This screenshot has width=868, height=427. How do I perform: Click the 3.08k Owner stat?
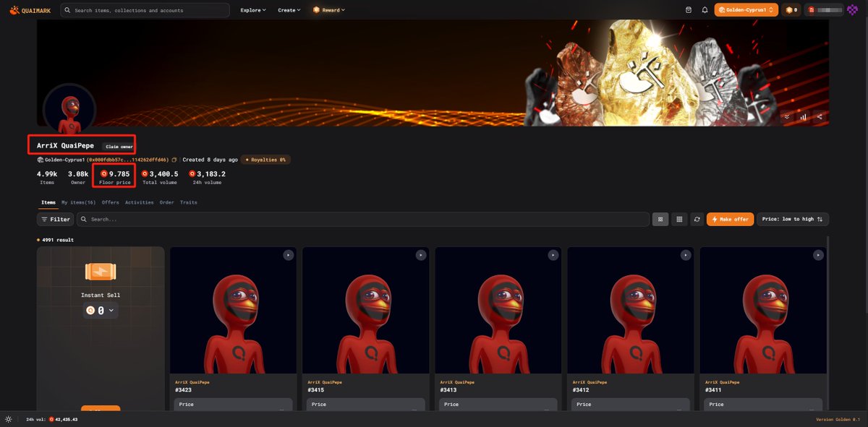point(78,177)
